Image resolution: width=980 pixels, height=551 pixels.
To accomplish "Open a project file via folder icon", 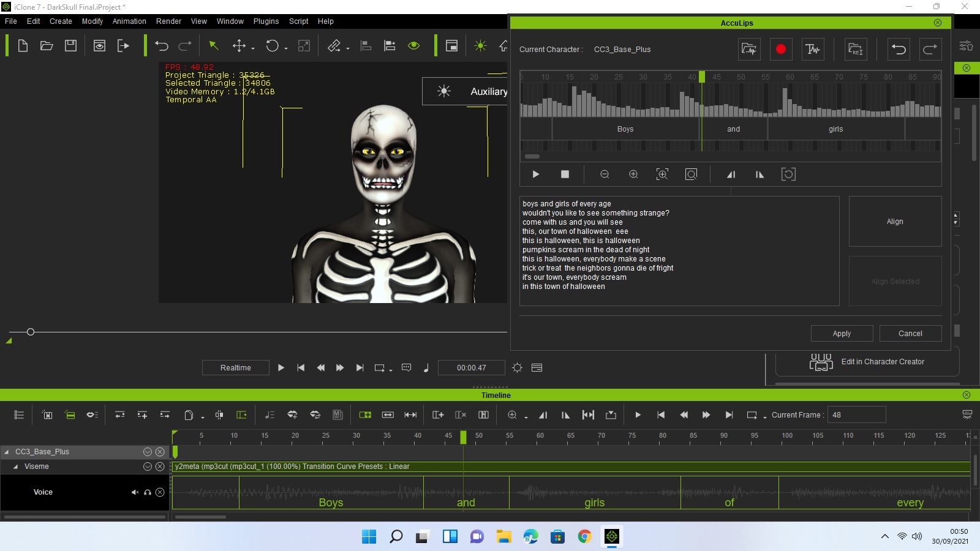I will [47, 46].
